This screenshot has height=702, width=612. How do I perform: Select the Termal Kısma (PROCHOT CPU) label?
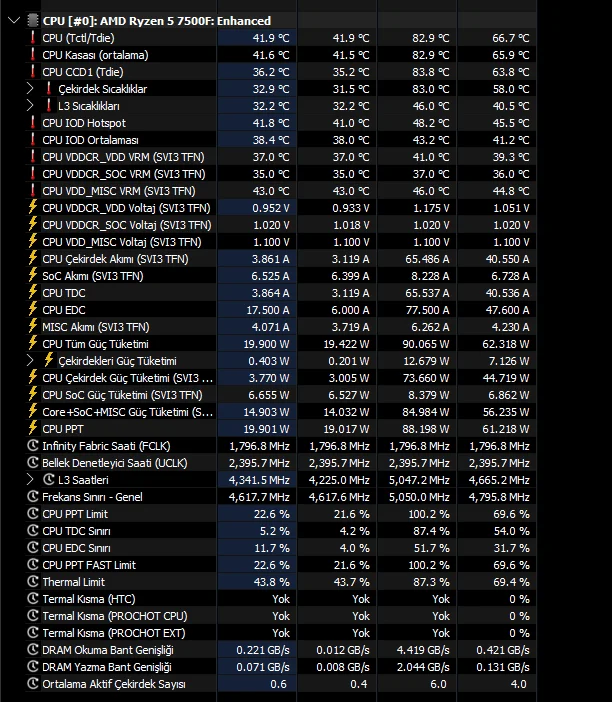115,616
